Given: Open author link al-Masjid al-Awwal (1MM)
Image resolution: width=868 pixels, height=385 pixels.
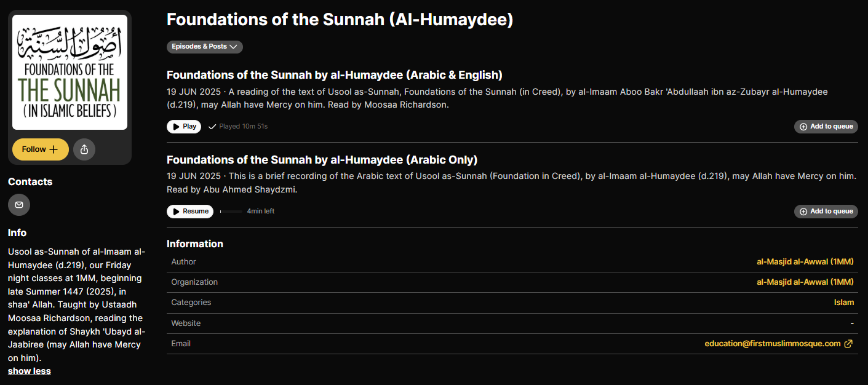Looking at the screenshot, I should pyautogui.click(x=805, y=262).
